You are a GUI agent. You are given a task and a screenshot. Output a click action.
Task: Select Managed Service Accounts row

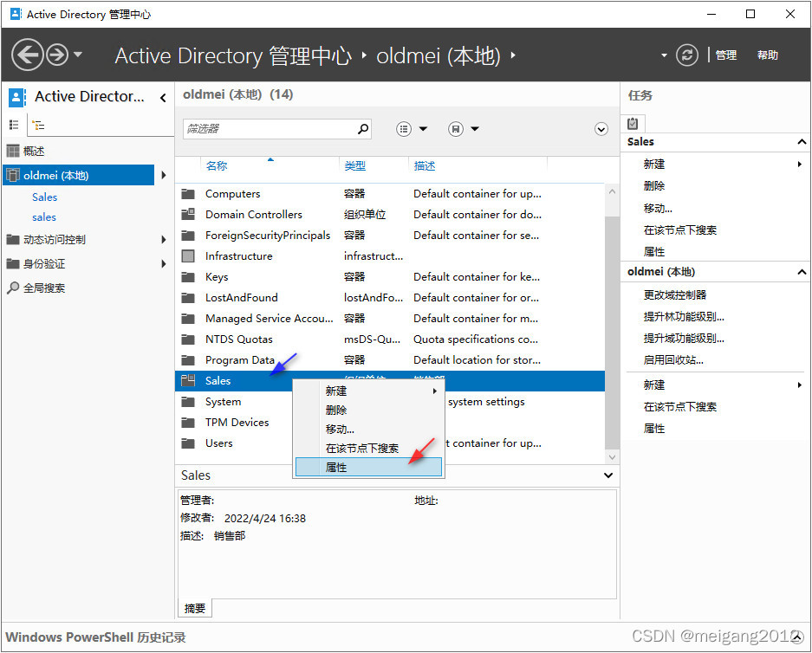click(389, 318)
